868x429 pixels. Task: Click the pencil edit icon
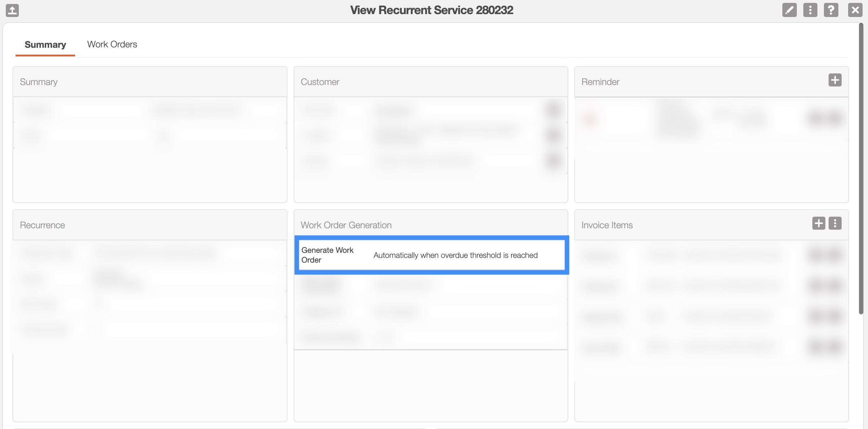789,10
